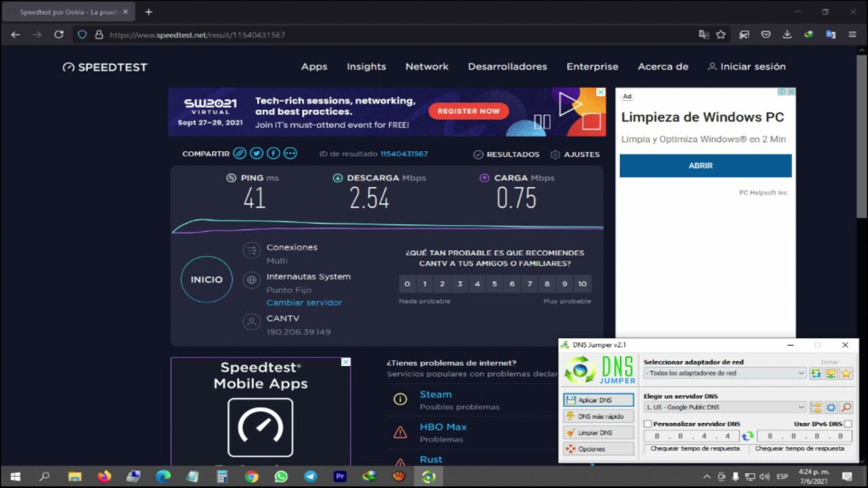This screenshot has width=868, height=488.
Task: Copy result link with the share link icon
Action: click(239, 154)
